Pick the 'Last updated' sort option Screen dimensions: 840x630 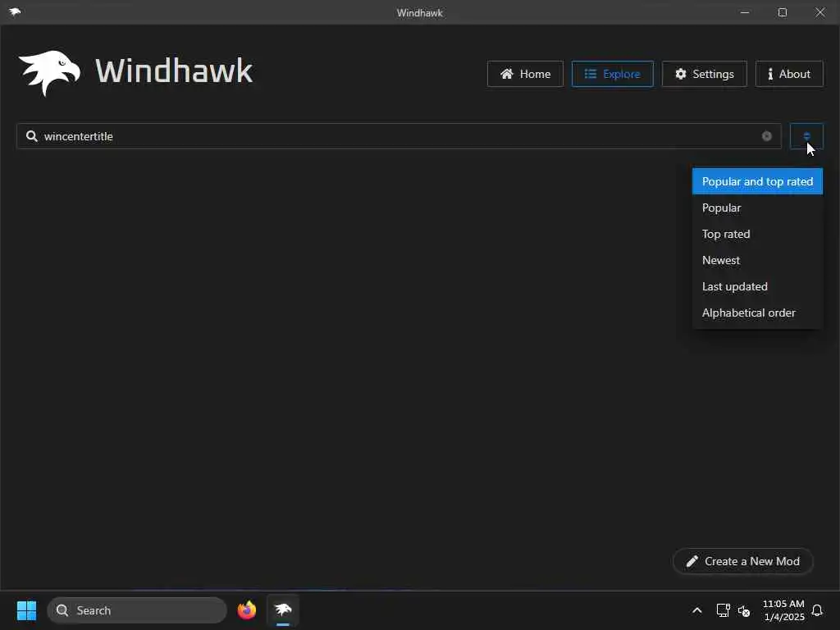757,286
